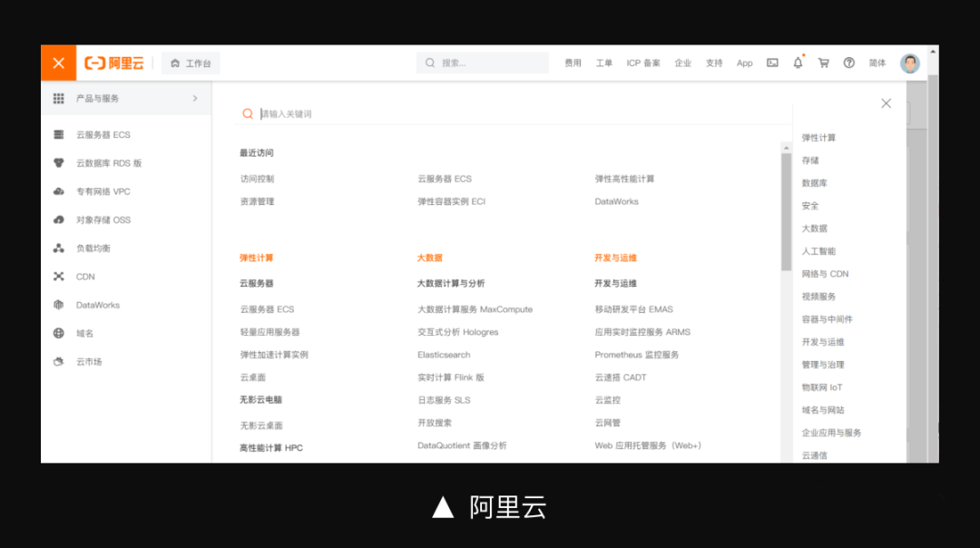
Task: Click the 对象存储 OSS sidebar icon
Action: (59, 220)
